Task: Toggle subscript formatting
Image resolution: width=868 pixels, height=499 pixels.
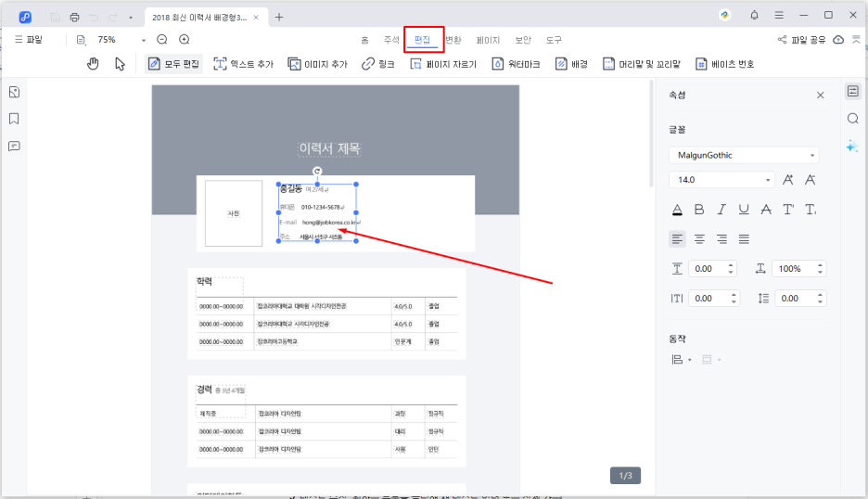Action: (811, 210)
